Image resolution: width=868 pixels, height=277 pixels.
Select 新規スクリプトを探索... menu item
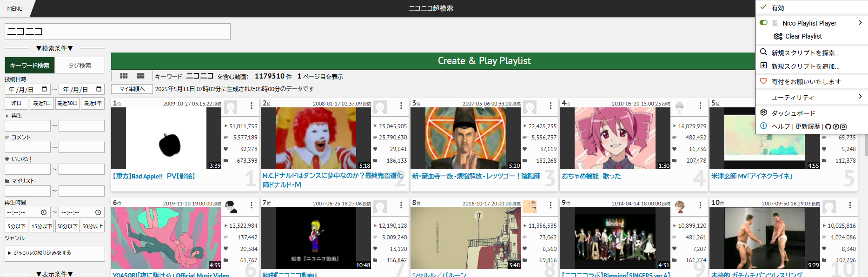812,53
